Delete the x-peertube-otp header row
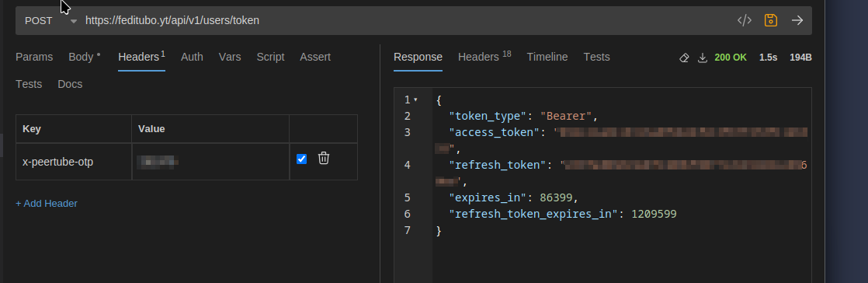Viewport: 868px width, 283px height. [324, 159]
